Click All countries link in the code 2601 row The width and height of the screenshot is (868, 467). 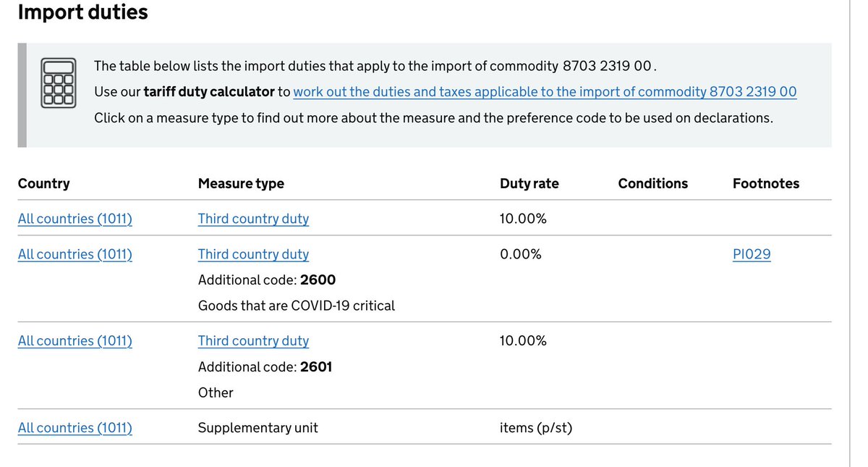coord(75,341)
